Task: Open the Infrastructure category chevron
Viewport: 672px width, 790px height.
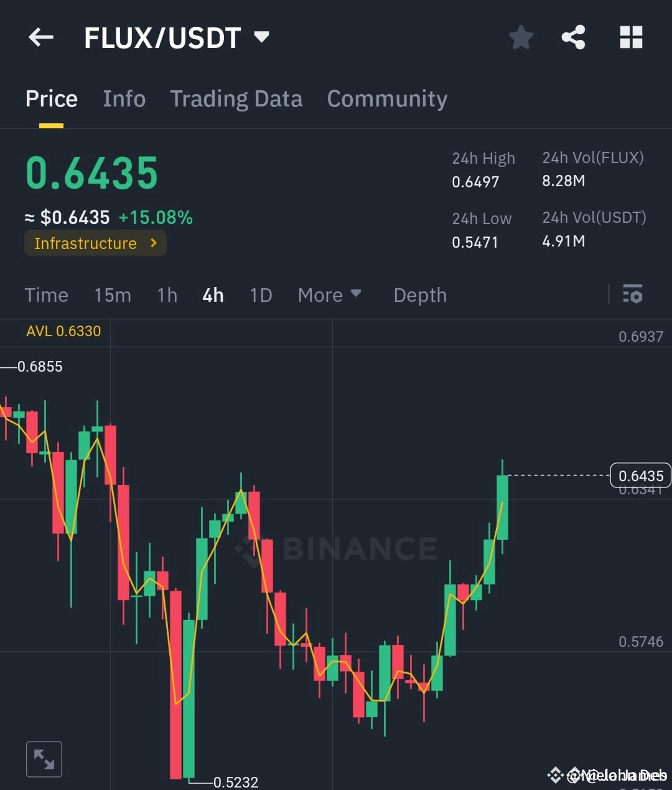Action: pos(153,243)
